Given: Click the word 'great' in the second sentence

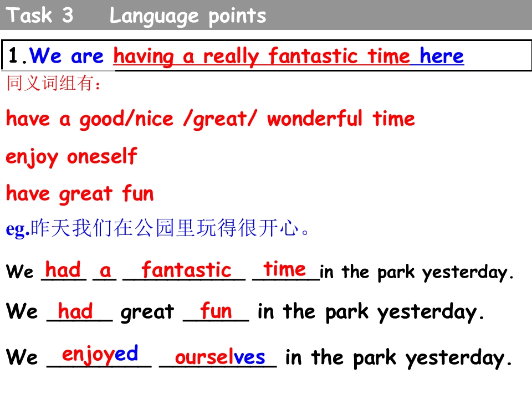Looking at the screenshot, I should click(147, 313).
